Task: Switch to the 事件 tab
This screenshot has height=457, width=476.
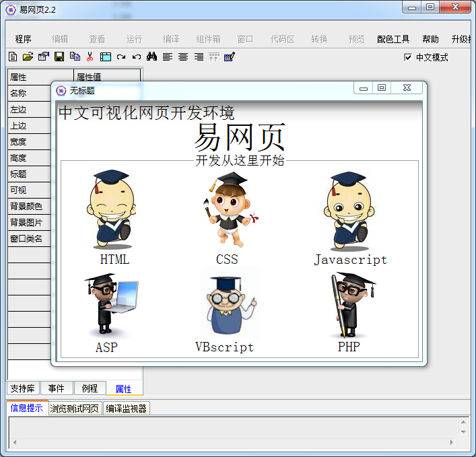Action: (x=57, y=388)
